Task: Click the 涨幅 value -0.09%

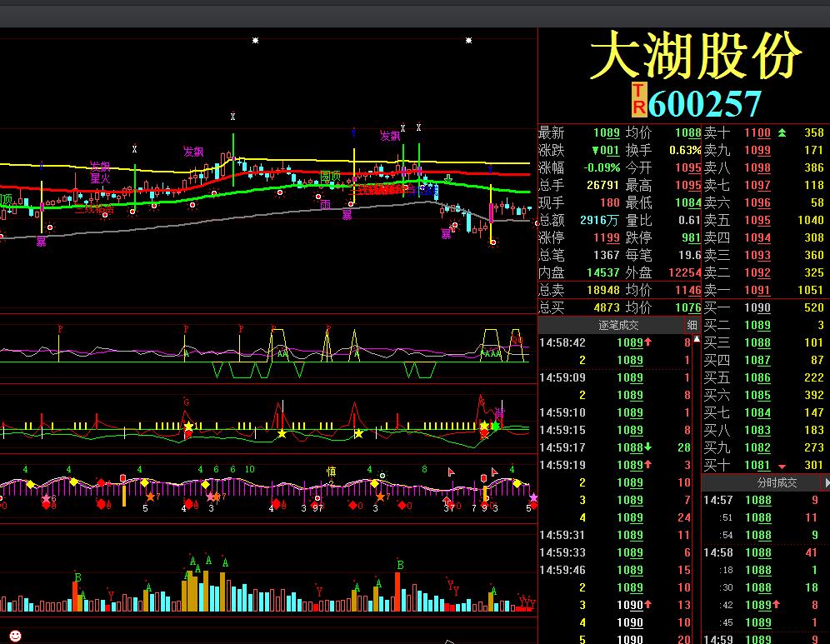Action: click(602, 167)
